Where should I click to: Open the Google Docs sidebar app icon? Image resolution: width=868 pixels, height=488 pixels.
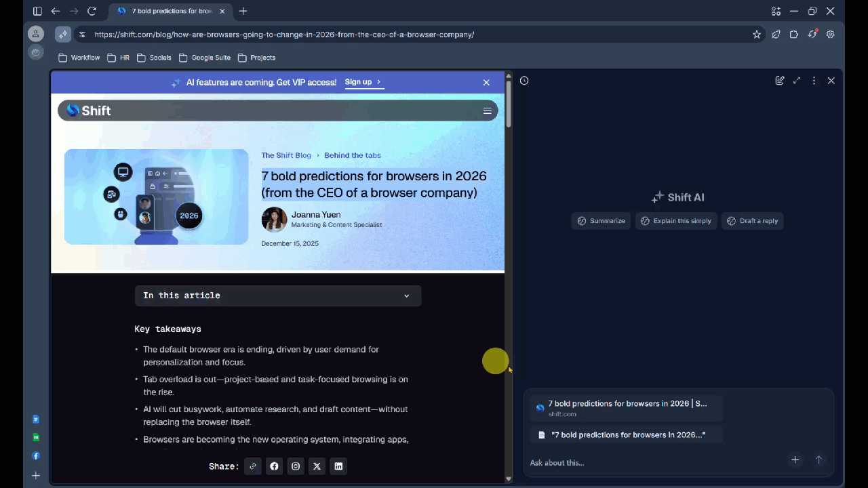click(36, 420)
